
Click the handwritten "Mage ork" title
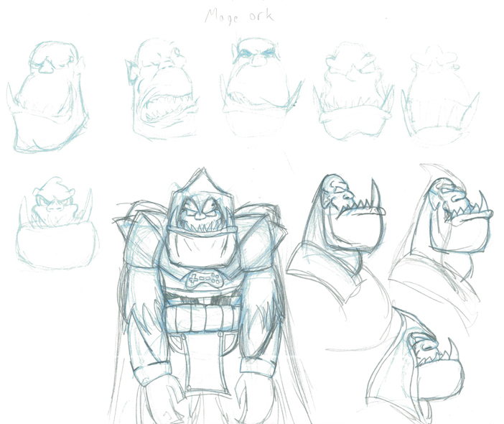[x=240, y=17]
